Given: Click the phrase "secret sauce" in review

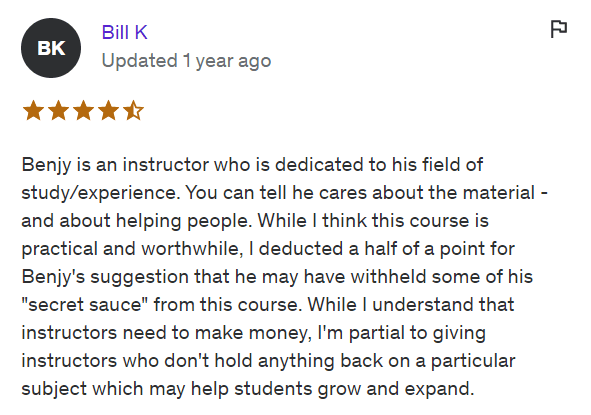Looking at the screenshot, I should pos(85,305).
